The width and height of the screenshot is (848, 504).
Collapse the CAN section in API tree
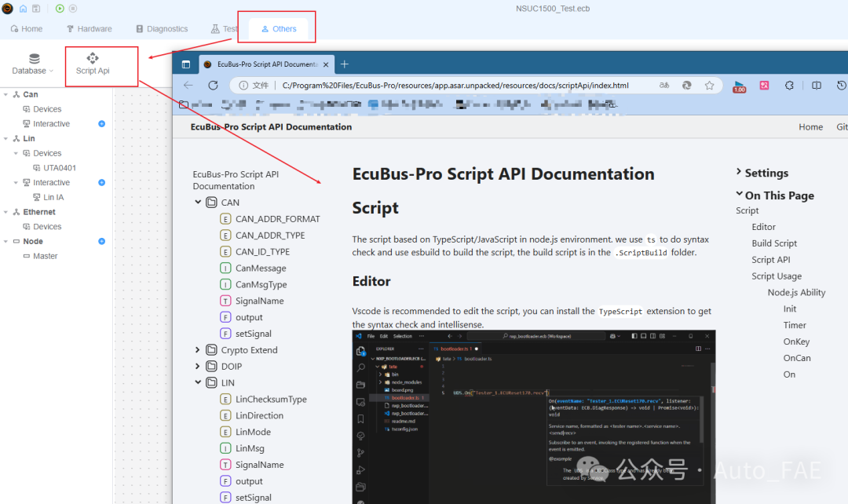click(199, 202)
